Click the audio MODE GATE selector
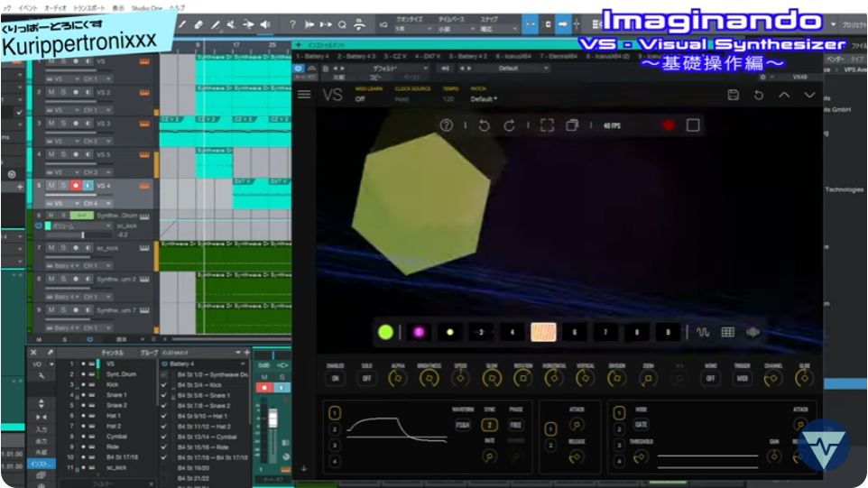The width and height of the screenshot is (868, 488). (641, 424)
